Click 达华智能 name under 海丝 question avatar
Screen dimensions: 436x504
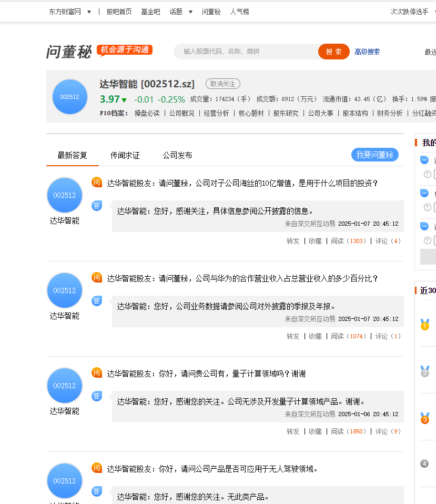pos(65,221)
